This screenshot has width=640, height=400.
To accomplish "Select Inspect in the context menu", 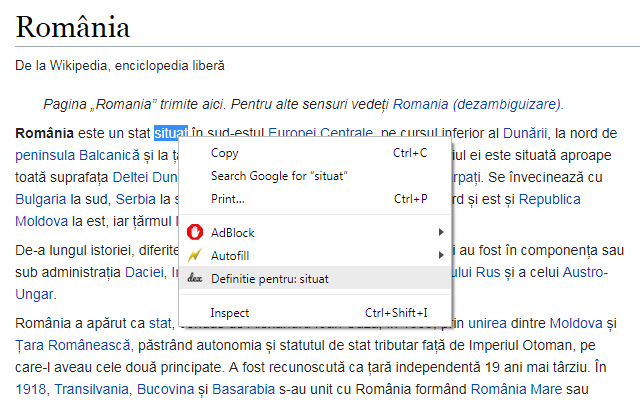I will coord(230,313).
